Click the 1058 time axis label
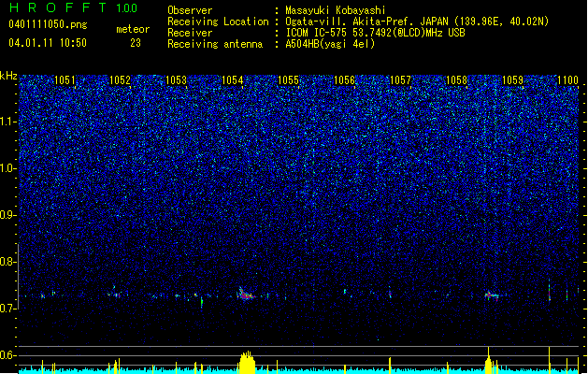The height and width of the screenshot is (374, 588). click(457, 80)
